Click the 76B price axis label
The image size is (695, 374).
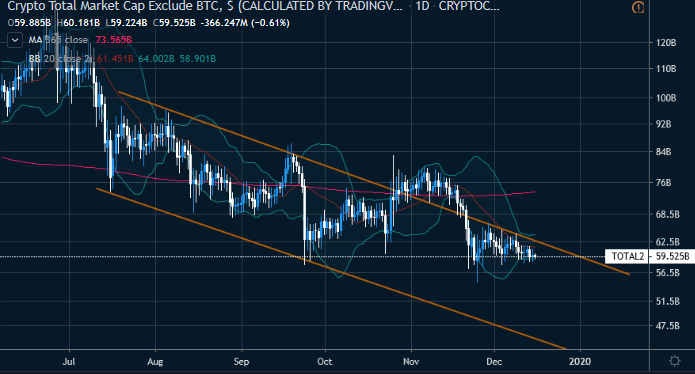(x=663, y=183)
